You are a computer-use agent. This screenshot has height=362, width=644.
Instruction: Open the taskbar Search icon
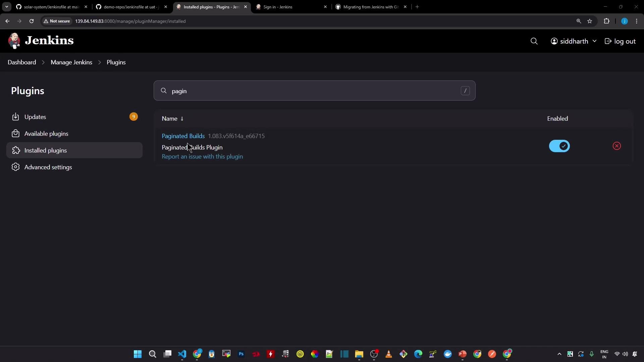[x=152, y=354]
